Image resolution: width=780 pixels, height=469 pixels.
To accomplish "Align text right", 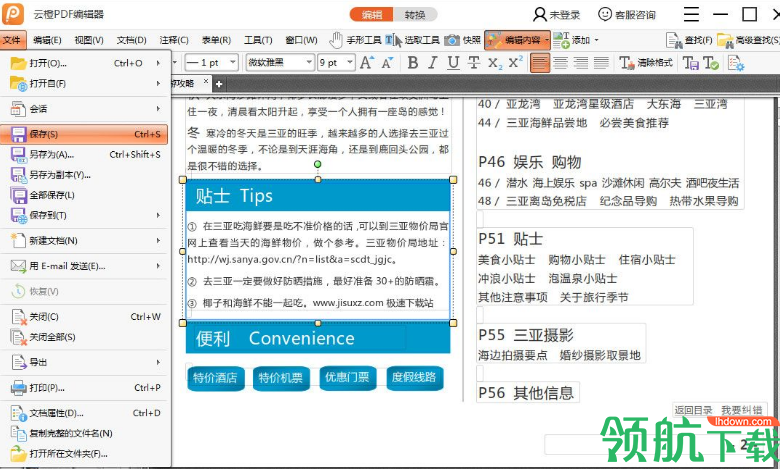I will (x=581, y=63).
